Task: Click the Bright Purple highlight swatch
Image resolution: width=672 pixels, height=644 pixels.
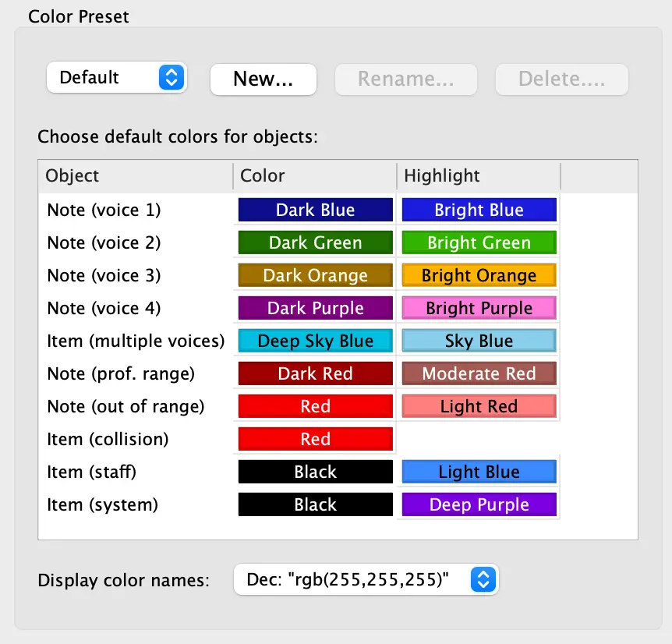Action: pyautogui.click(x=479, y=308)
